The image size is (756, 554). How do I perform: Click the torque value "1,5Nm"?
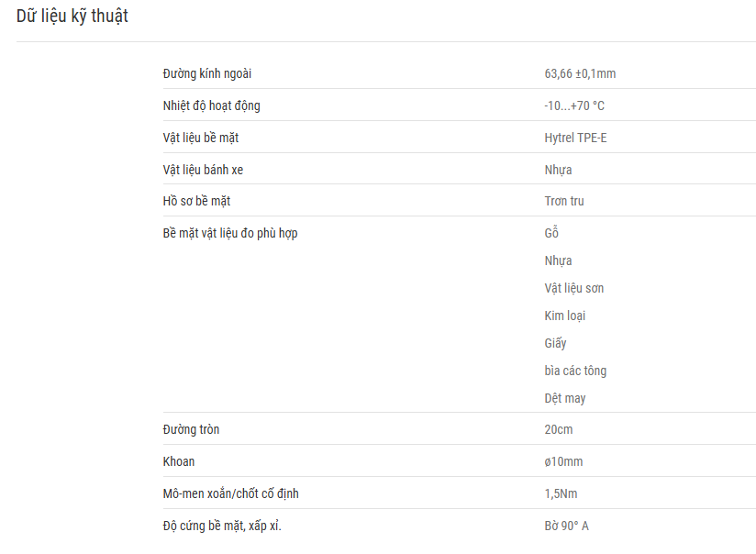(x=561, y=493)
